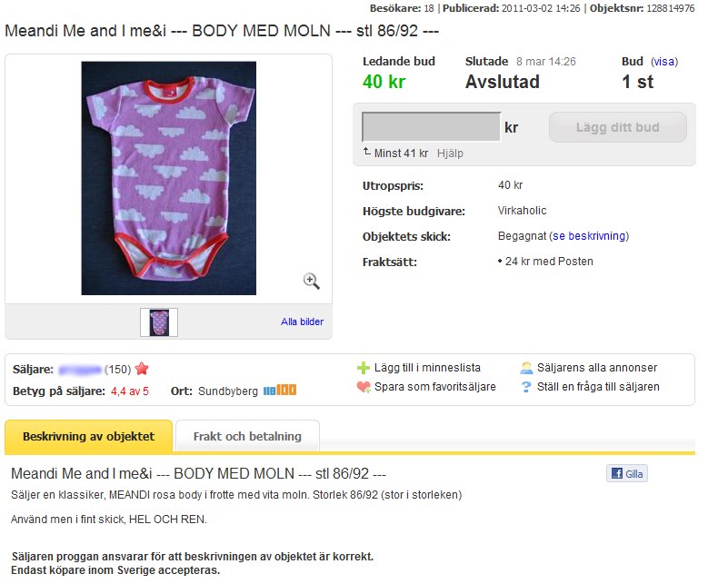Open the visa bids link
Viewport: 728px width, 584px height.
click(663, 62)
